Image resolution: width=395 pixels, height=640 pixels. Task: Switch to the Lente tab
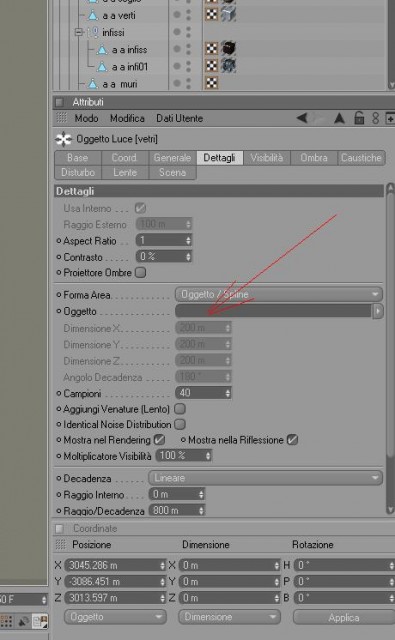click(x=124, y=172)
